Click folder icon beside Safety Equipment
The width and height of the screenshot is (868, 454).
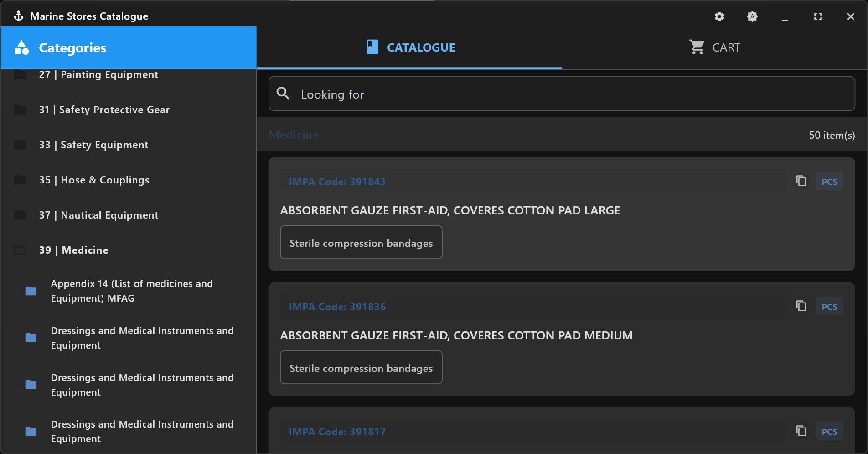20,145
